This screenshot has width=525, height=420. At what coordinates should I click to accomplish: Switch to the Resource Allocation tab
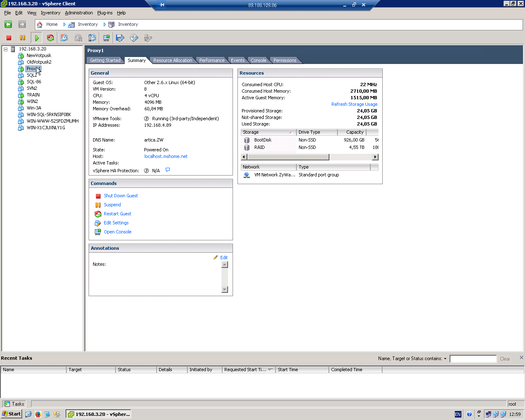tap(173, 60)
